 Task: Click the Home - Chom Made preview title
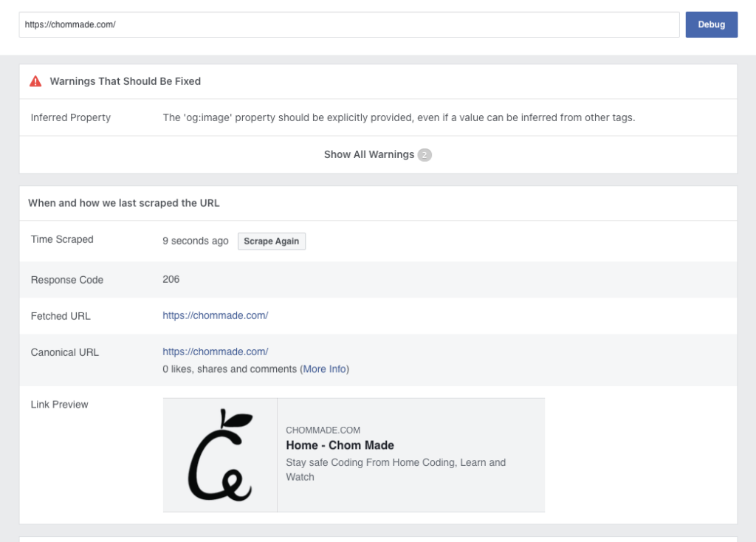pos(340,445)
